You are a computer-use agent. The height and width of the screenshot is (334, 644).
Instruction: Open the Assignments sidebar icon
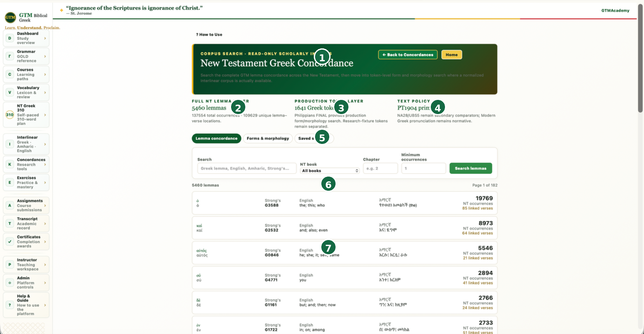tap(10, 205)
